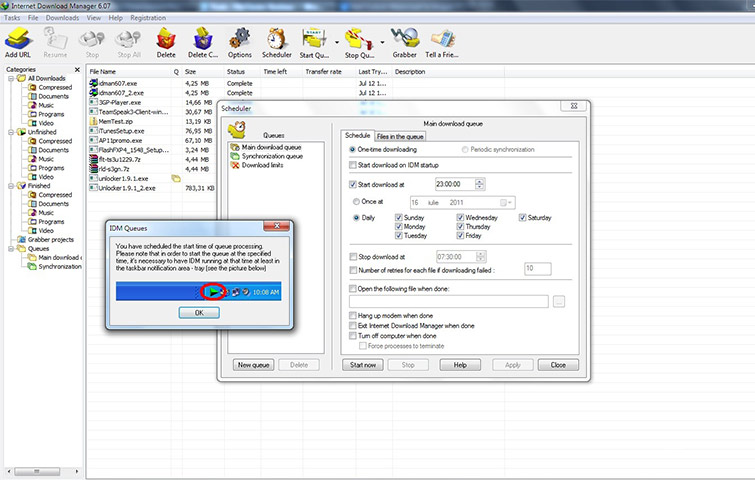Open the Downloads menu

[62, 18]
